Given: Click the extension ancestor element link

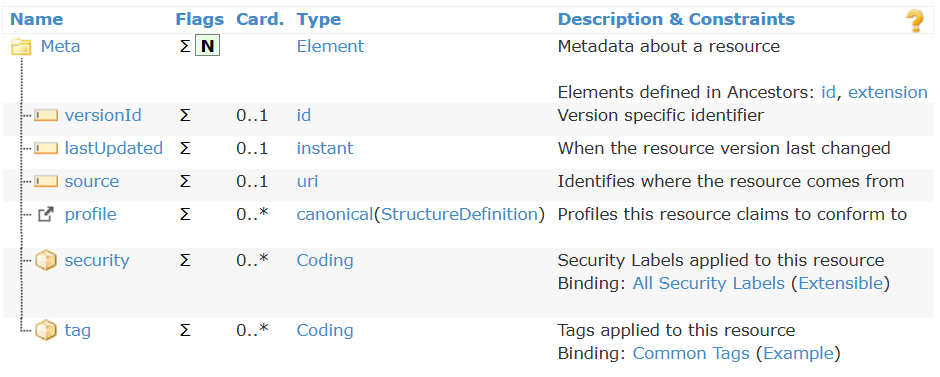Looking at the screenshot, I should click(x=888, y=92).
